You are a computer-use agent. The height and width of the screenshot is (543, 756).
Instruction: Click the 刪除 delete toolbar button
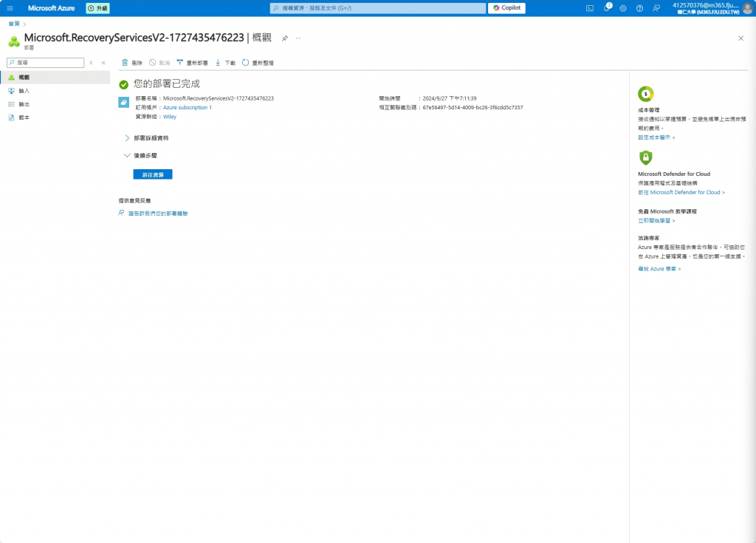pos(132,63)
